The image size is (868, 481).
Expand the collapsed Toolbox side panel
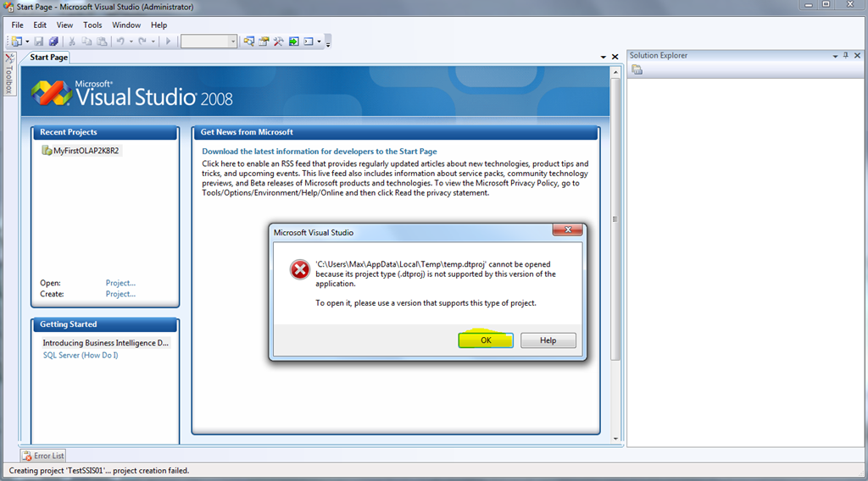[x=8, y=75]
